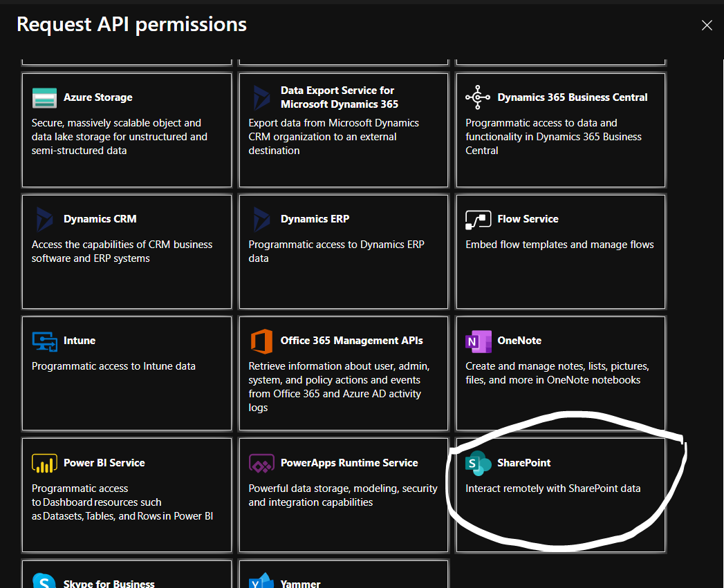Click the Dynamics 365 Business Central icon
724x588 pixels.
click(478, 97)
